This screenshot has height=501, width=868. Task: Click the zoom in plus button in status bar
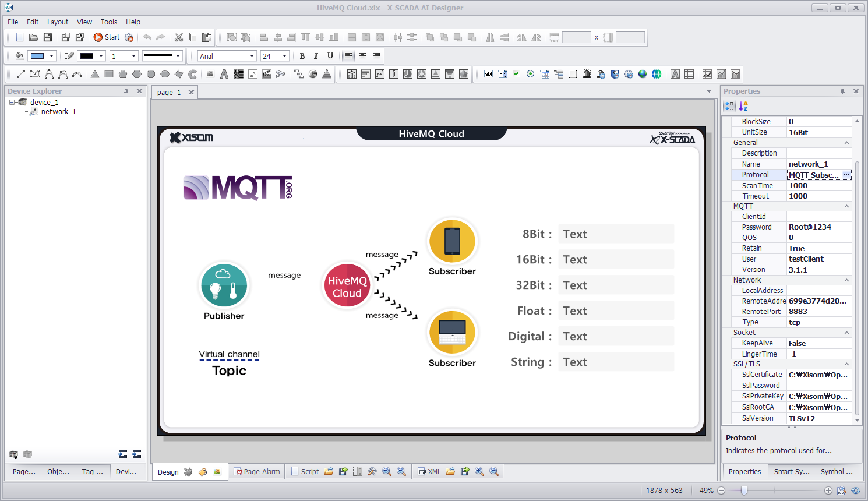(x=828, y=491)
